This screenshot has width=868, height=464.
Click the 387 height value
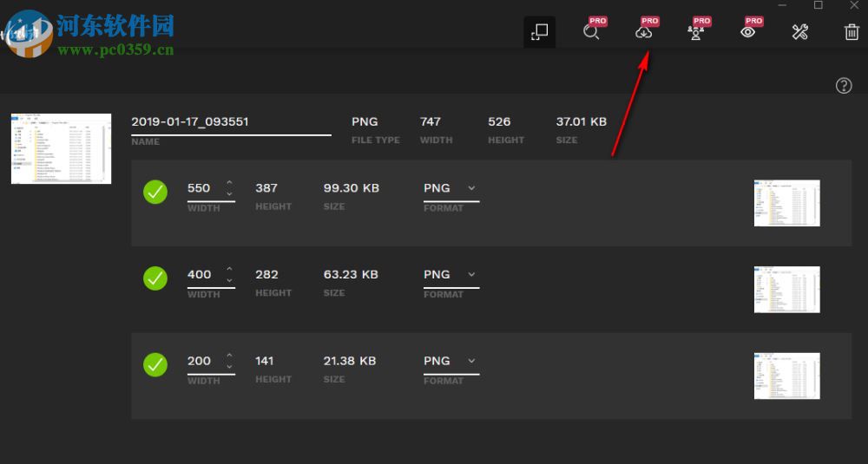(x=266, y=188)
